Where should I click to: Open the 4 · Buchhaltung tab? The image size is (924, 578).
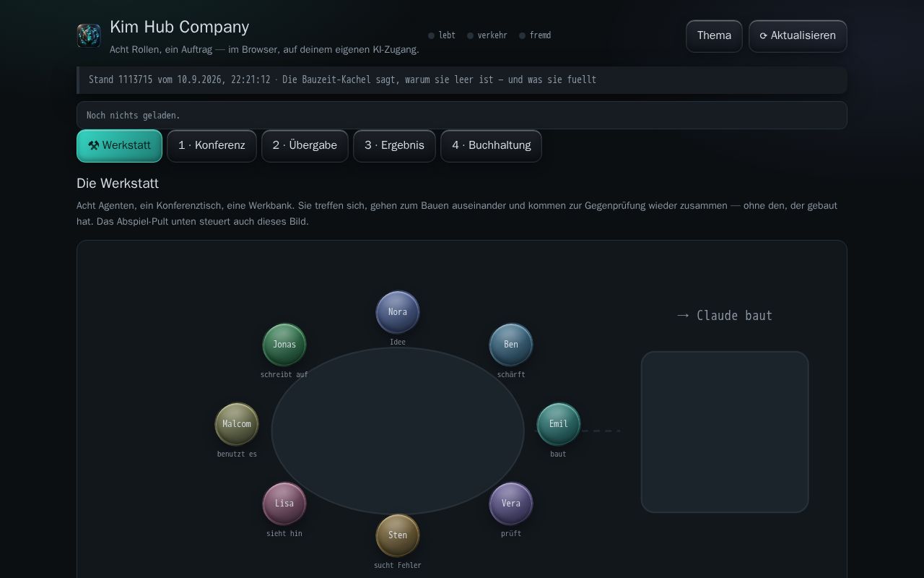[x=491, y=146]
